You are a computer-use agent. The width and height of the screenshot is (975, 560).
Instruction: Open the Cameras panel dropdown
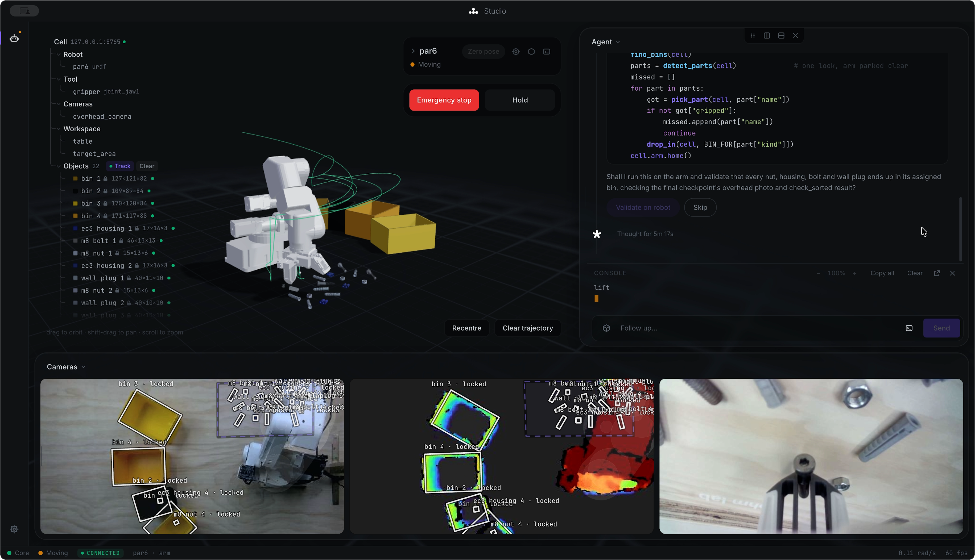coord(66,367)
